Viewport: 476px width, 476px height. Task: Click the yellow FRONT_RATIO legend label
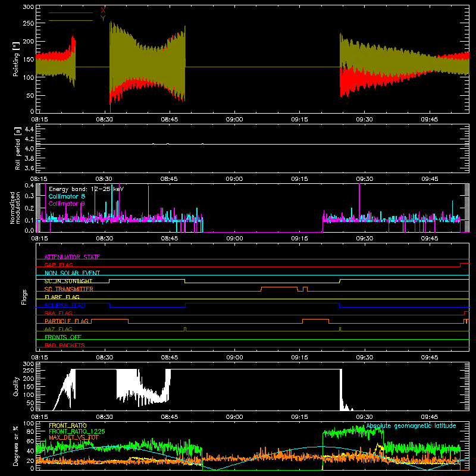coord(68,425)
